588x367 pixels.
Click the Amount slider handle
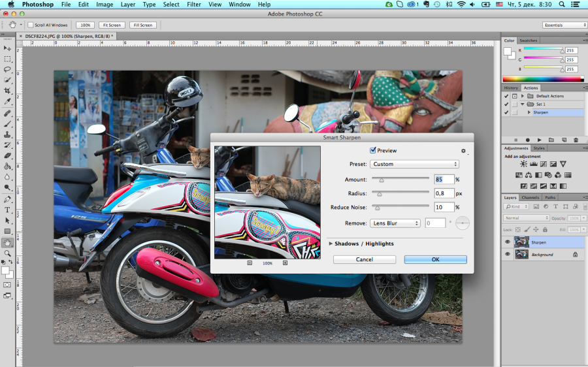[382, 180]
